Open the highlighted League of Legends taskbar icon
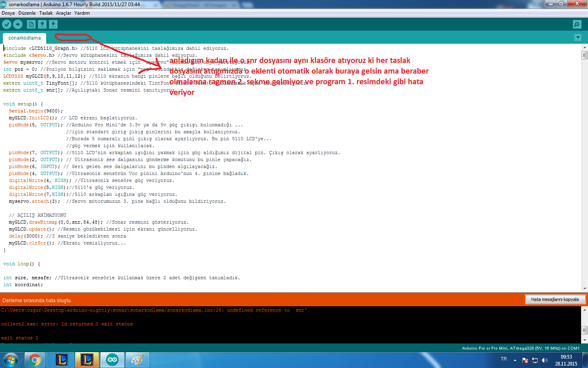Viewport: 588px width, 368px height. pos(87,360)
